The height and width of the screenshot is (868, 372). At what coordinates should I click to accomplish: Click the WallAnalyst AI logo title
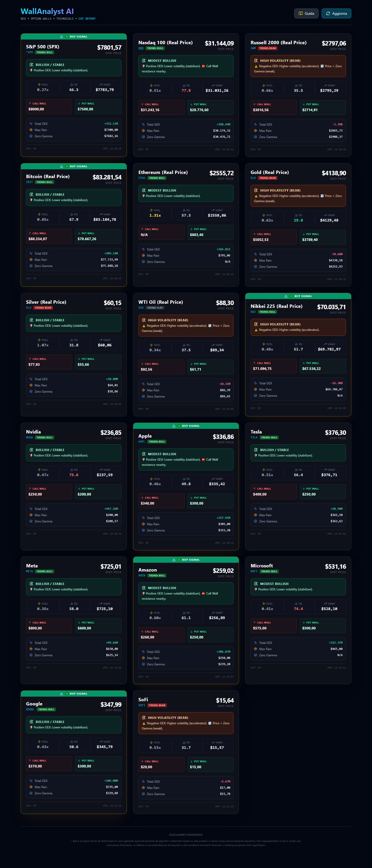coord(47,11)
